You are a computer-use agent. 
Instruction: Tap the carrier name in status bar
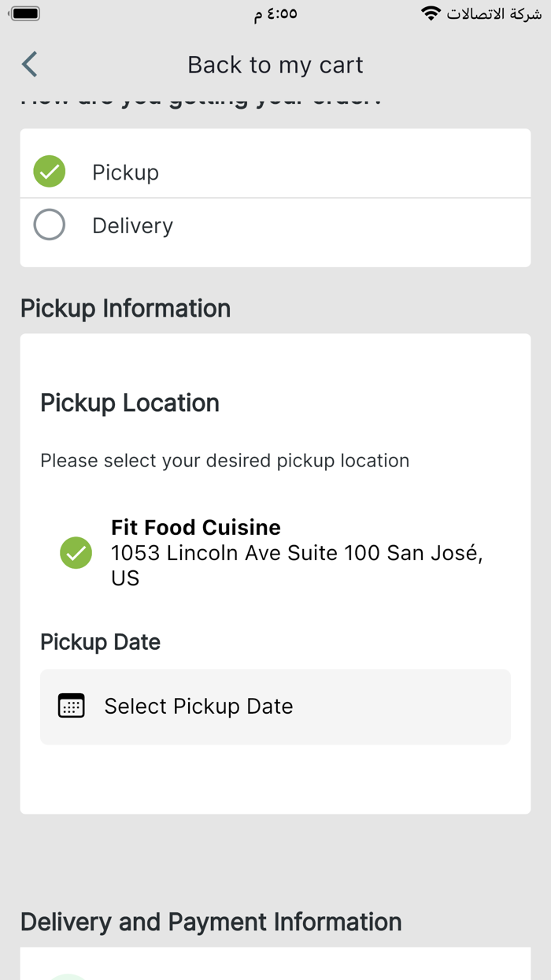tap(494, 14)
